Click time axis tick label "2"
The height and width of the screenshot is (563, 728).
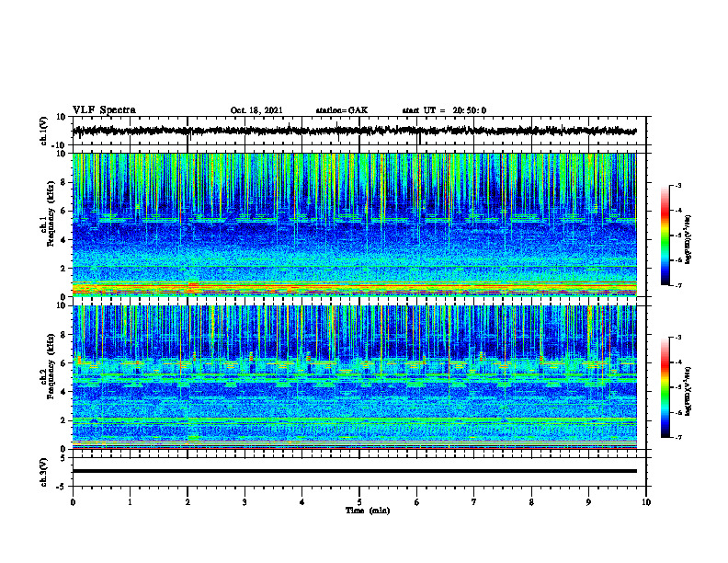pyautogui.click(x=188, y=502)
